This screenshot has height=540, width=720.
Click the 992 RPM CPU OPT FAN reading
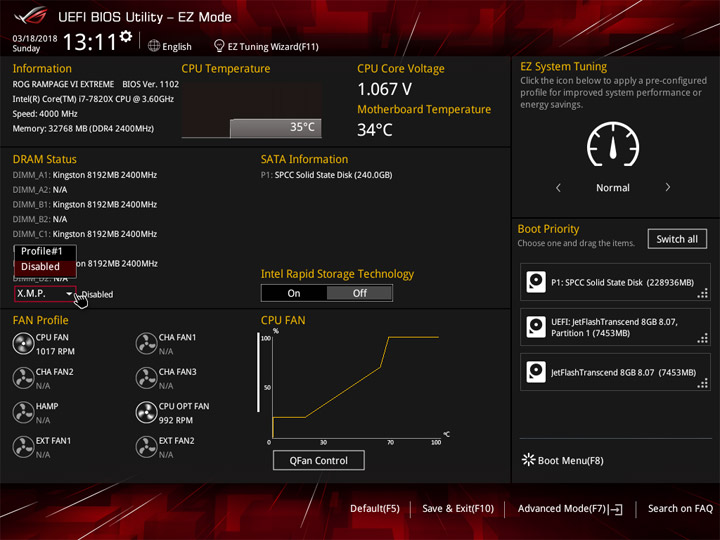176,420
